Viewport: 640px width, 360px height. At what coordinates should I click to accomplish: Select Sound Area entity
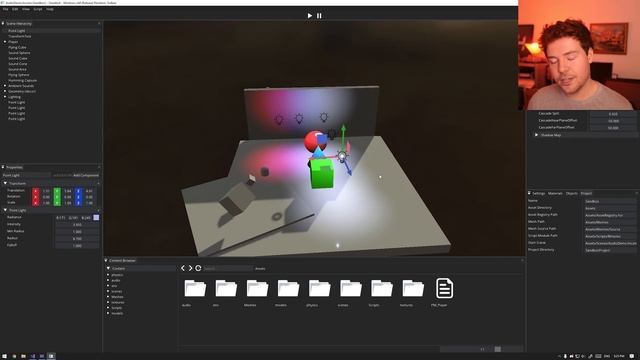[x=17, y=69]
